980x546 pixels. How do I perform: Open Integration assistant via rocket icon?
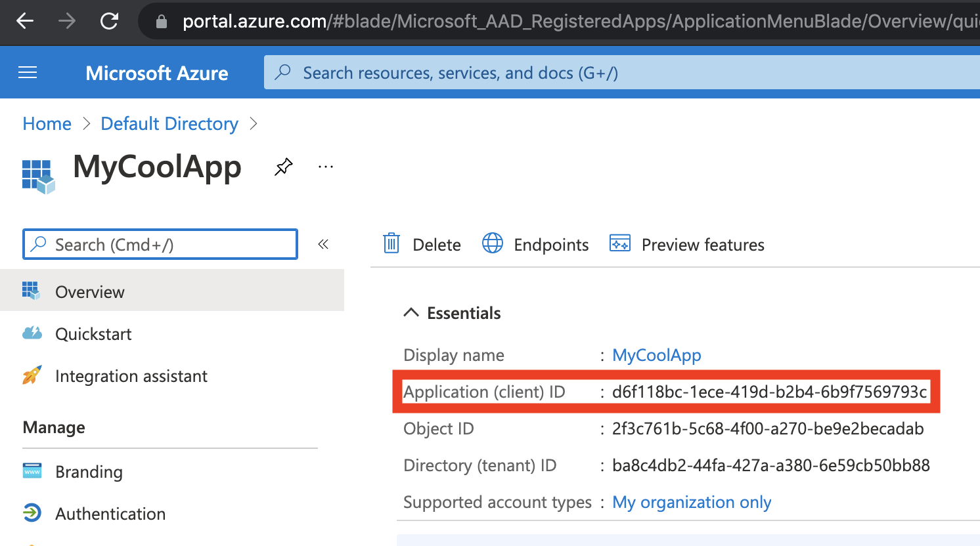33,375
